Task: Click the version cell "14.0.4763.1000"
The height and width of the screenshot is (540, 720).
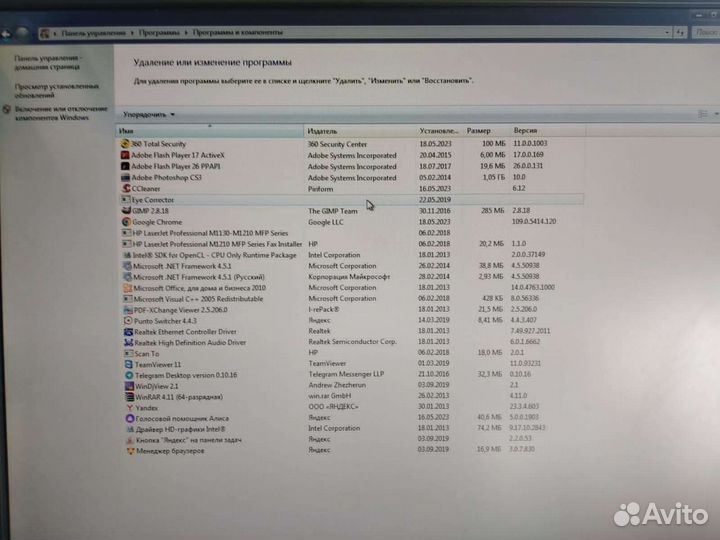Action: pos(533,287)
